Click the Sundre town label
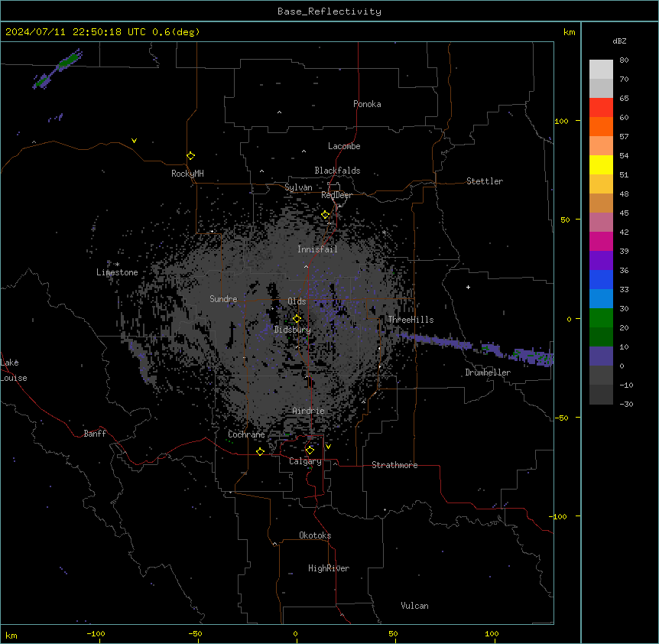Viewport: 659px width, 644px height. (x=223, y=299)
